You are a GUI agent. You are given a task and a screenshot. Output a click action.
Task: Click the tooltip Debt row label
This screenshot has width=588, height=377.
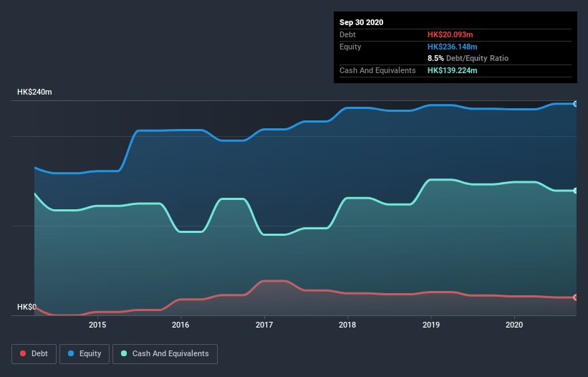coord(347,34)
